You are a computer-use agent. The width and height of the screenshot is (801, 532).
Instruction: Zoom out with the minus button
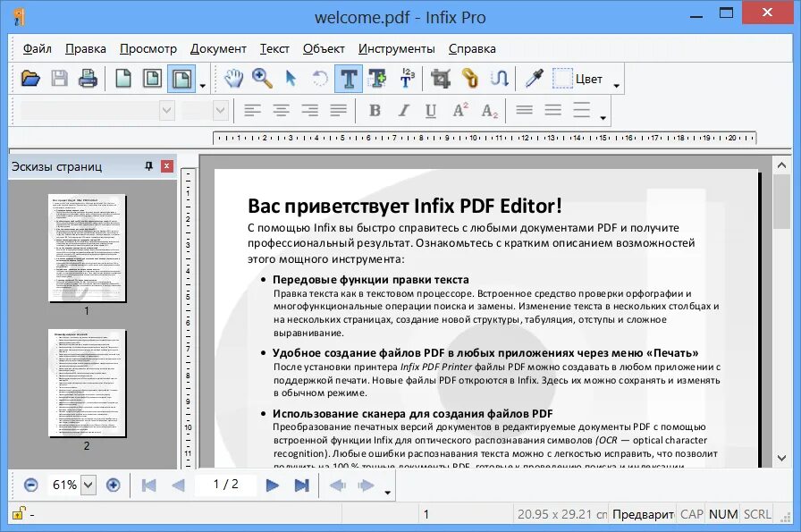pyautogui.click(x=30, y=485)
